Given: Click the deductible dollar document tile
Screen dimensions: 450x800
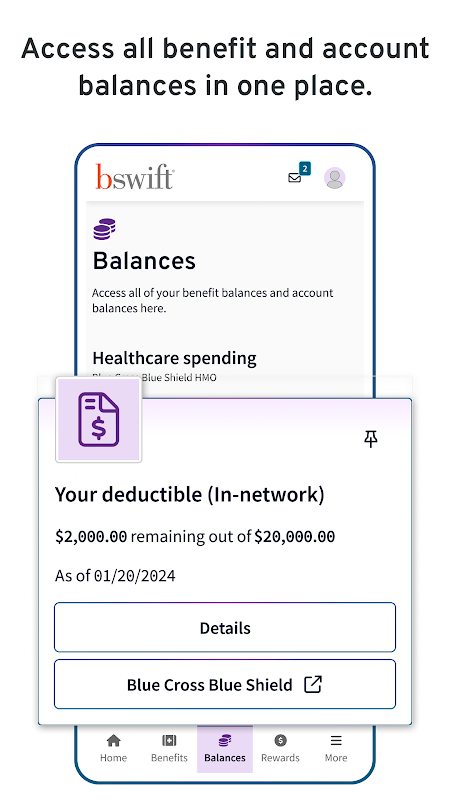Looking at the screenshot, I should tap(98, 419).
